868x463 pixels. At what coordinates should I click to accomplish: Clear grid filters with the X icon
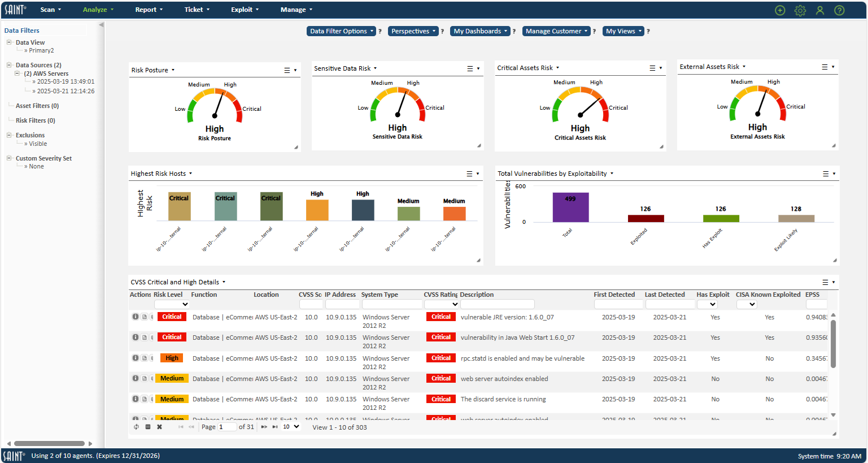[159, 427]
